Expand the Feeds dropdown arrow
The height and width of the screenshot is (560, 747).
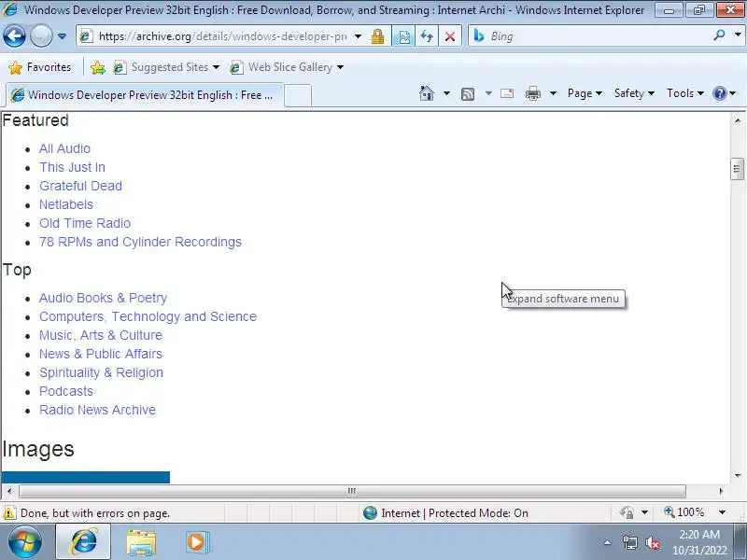[x=488, y=93]
